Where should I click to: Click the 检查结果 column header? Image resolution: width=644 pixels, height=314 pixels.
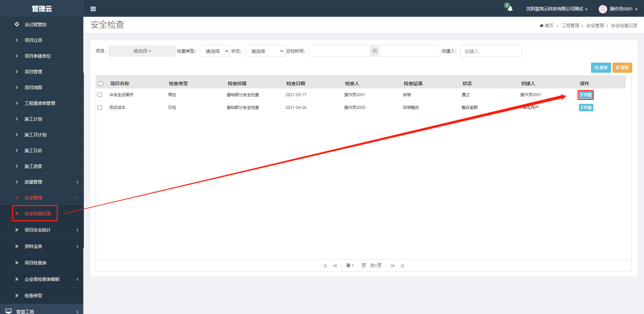413,83
